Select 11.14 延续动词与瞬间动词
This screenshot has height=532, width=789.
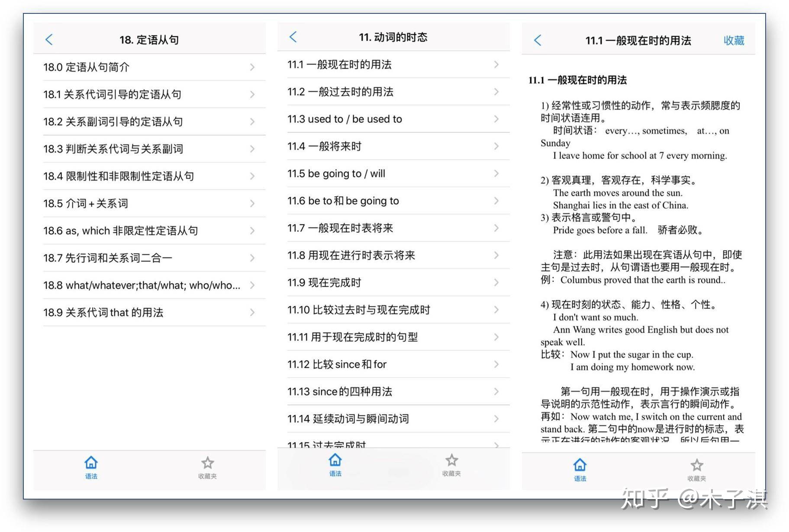(x=394, y=419)
